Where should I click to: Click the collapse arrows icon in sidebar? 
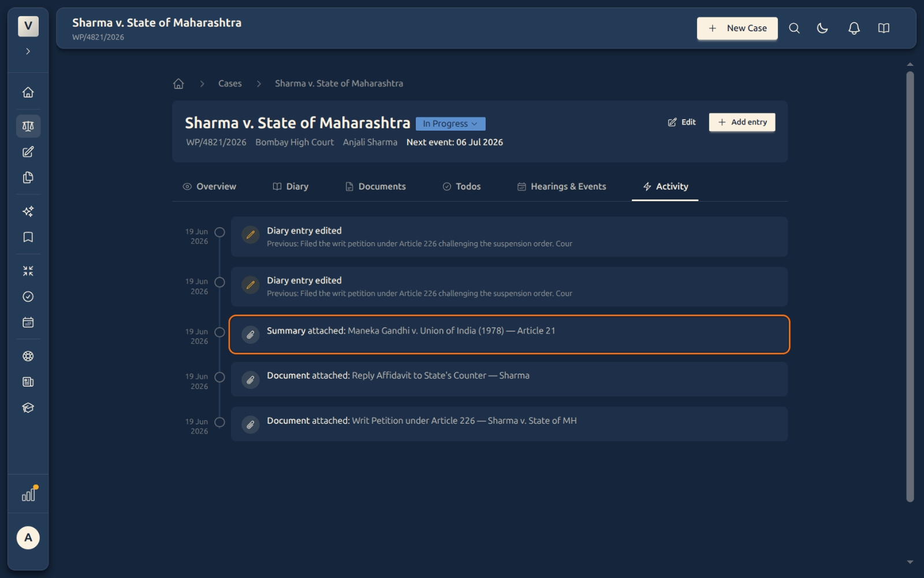28,271
